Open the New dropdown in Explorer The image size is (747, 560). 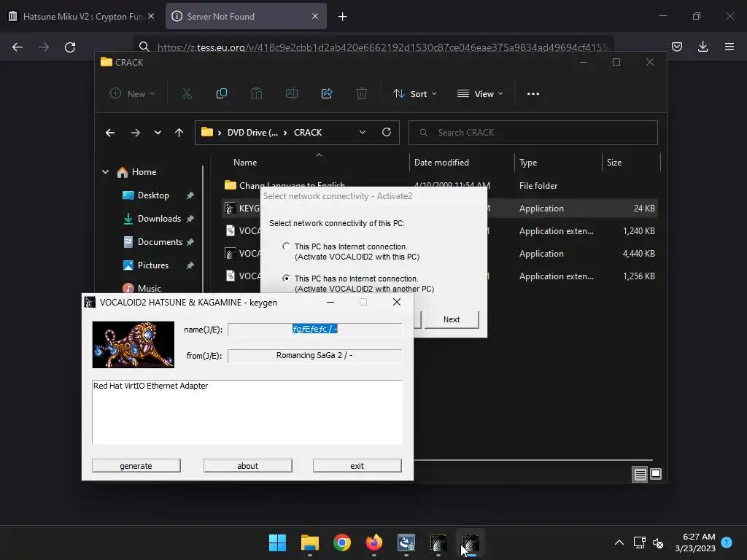coord(133,94)
